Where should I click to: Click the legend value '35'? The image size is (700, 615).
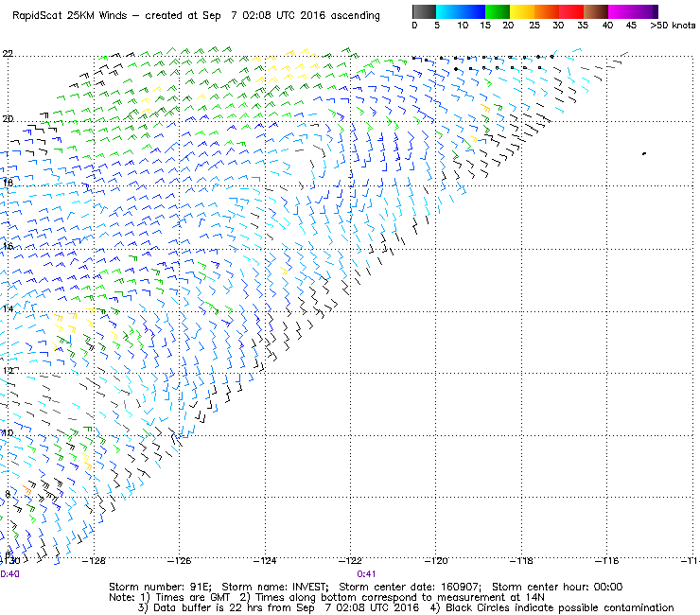point(583,26)
